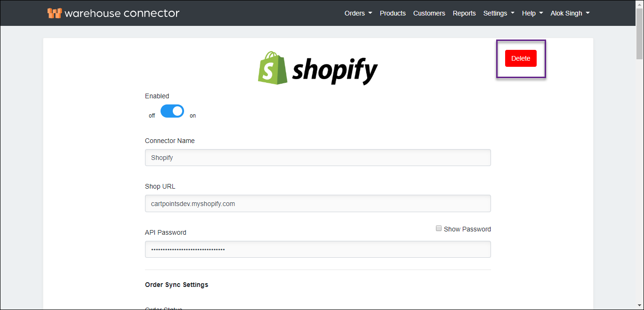Open the Customers nav item
Viewport: 644px width, 310px height.
point(429,13)
